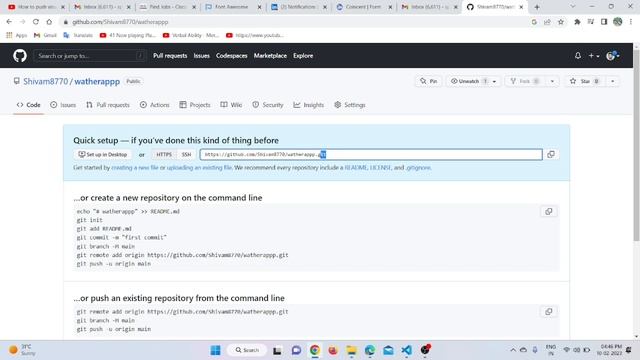Pin the repository with Pin button

[x=429, y=81]
